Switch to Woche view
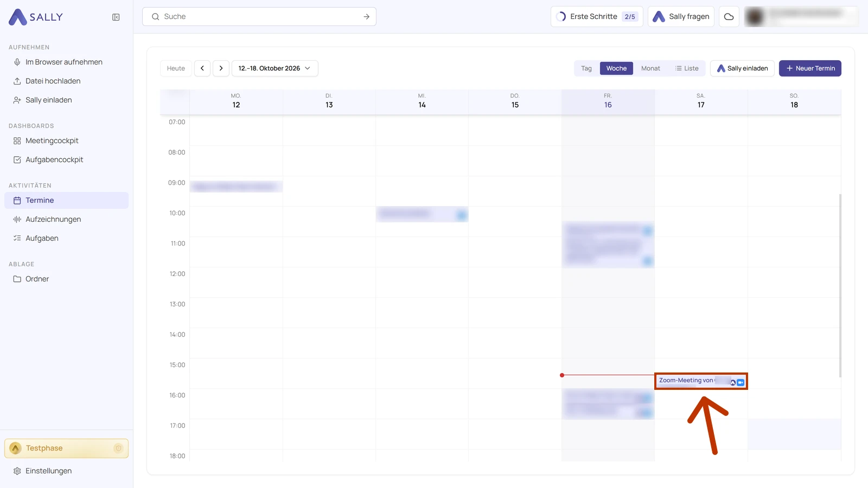Viewport: 868px width, 488px height. 616,68
